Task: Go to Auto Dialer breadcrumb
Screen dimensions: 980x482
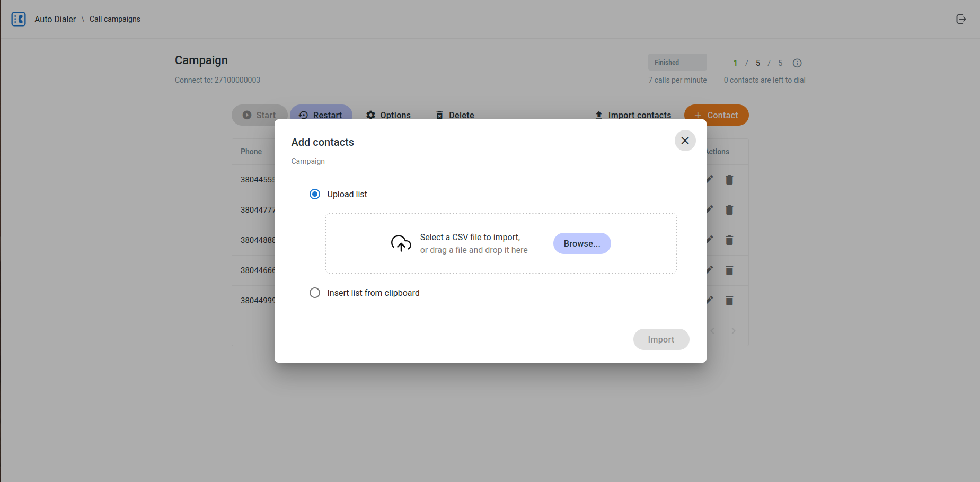Action: pos(55,19)
